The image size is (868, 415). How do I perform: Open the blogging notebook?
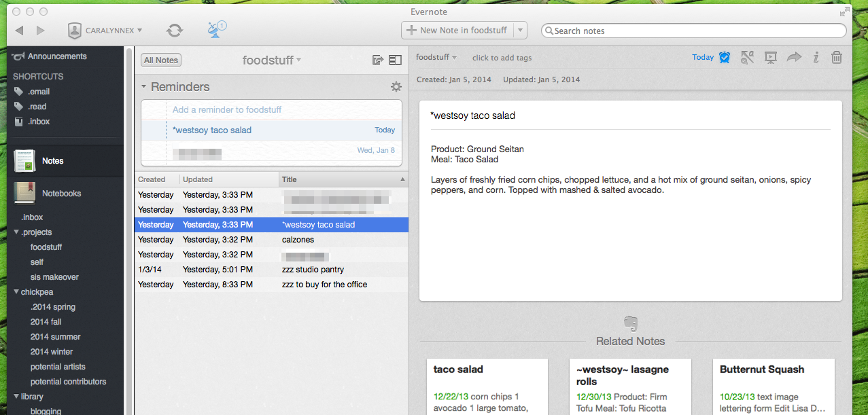tap(46, 410)
